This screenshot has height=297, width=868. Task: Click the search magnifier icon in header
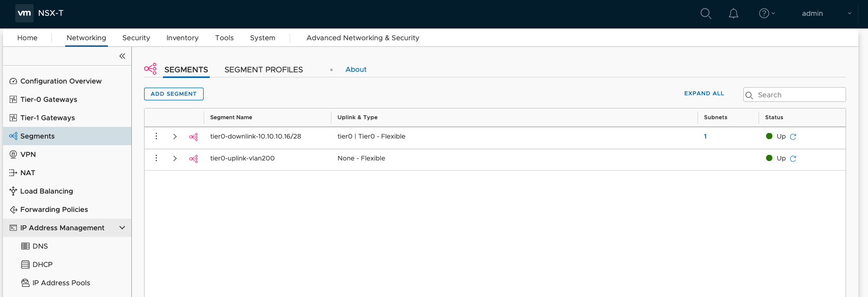[x=706, y=14]
